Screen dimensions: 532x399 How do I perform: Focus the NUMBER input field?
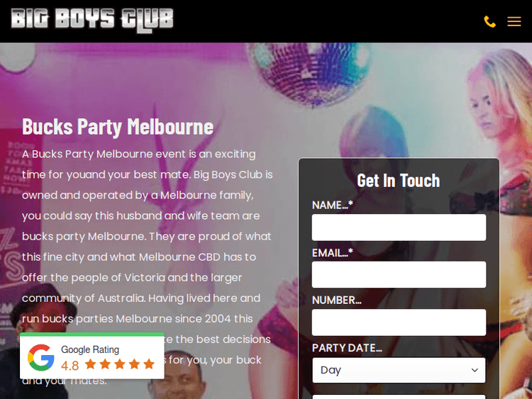tap(399, 322)
